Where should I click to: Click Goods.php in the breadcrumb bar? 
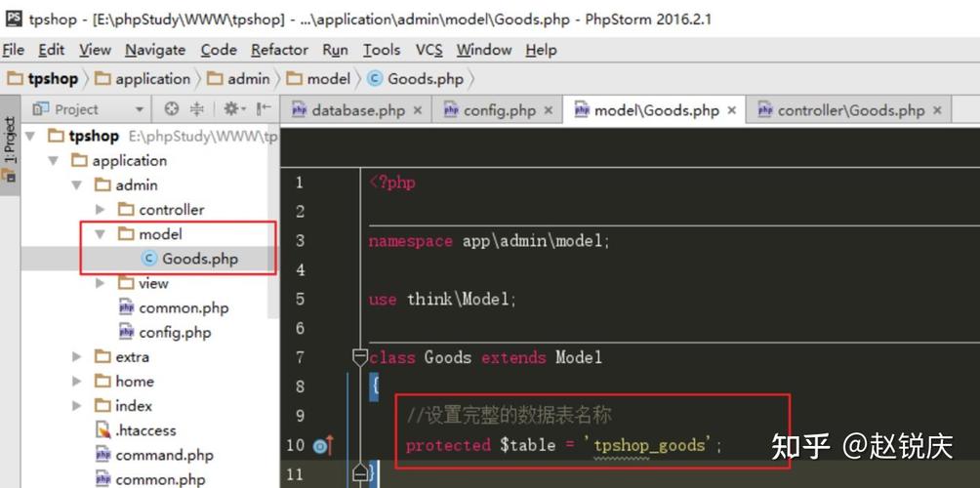(416, 79)
